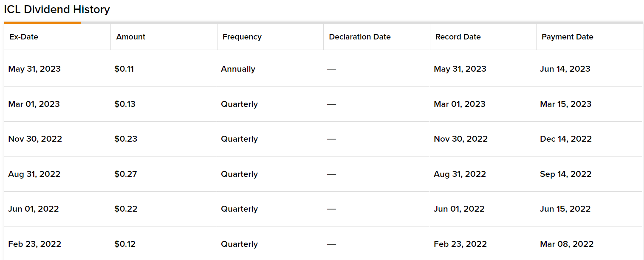The width and height of the screenshot is (644, 260).
Task: Select the Declaration Date column header
Action: tap(360, 37)
